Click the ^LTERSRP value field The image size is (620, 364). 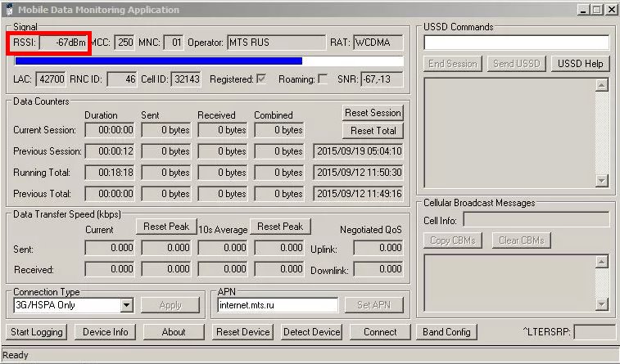coord(595,332)
